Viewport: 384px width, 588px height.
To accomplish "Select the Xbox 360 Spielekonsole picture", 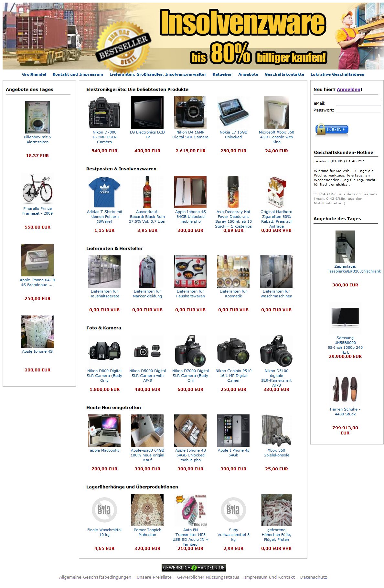I will pyautogui.click(x=276, y=431).
